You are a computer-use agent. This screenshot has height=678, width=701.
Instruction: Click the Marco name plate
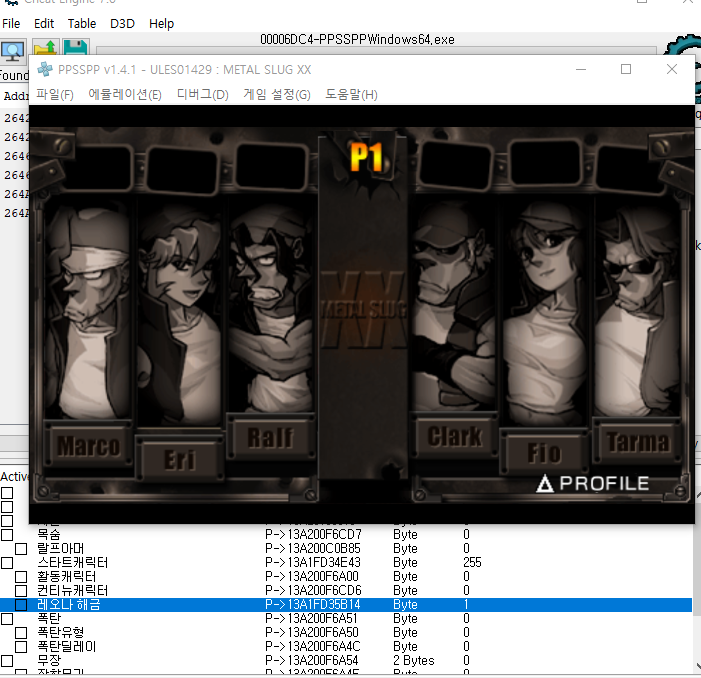(x=88, y=446)
